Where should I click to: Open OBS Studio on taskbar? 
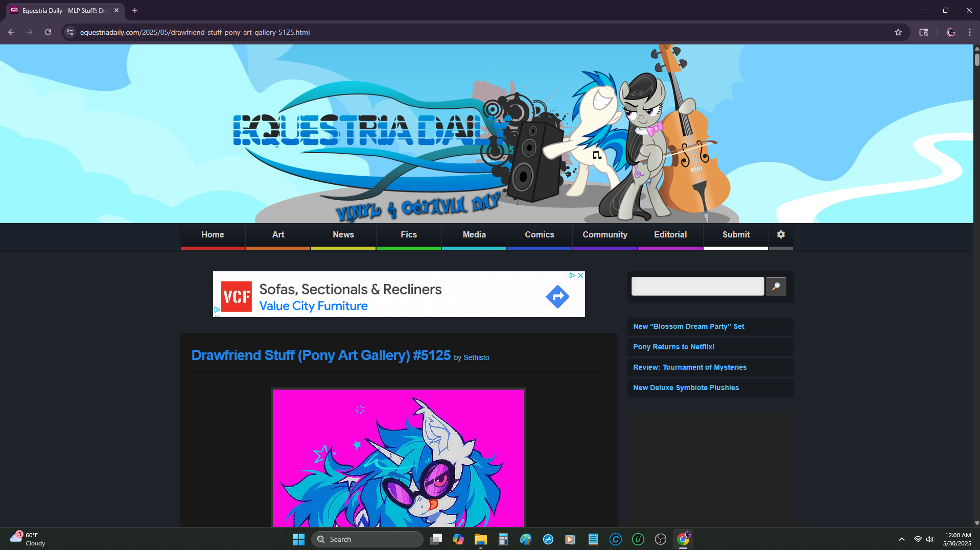tap(661, 539)
